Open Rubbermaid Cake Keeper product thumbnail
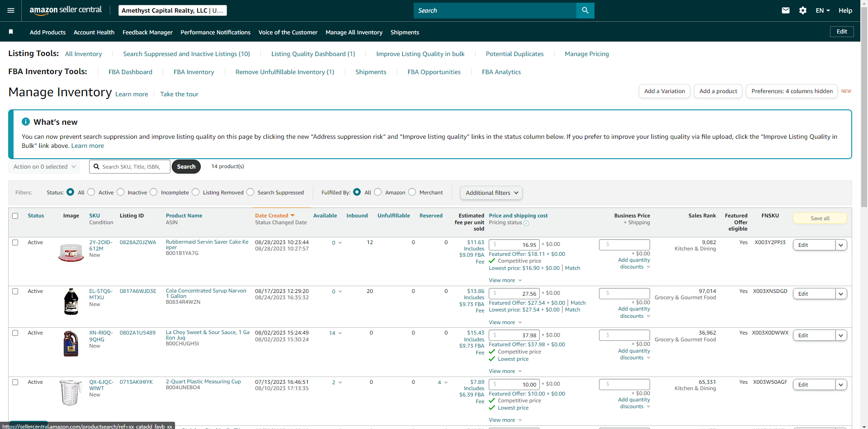This screenshot has width=868, height=429. (71, 252)
